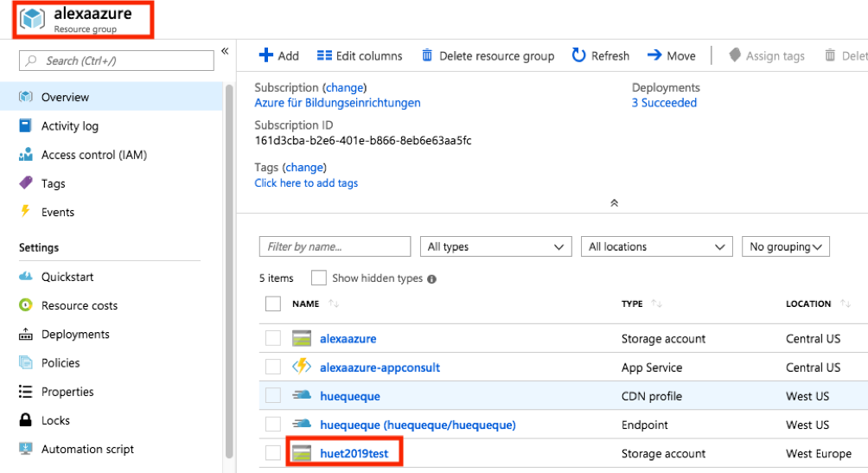Sort by the LOCATION column arrows
The width and height of the screenshot is (868, 473).
tap(846, 304)
